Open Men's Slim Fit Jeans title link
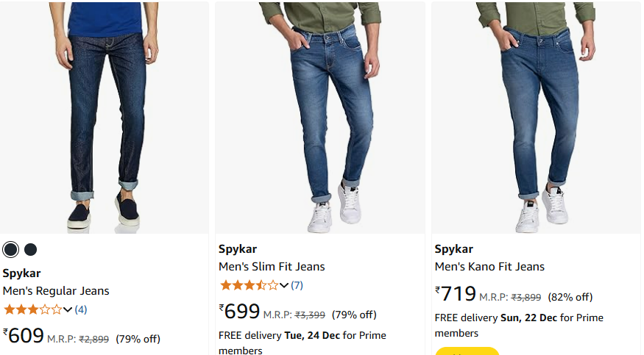The width and height of the screenshot is (644, 355). [272, 267]
